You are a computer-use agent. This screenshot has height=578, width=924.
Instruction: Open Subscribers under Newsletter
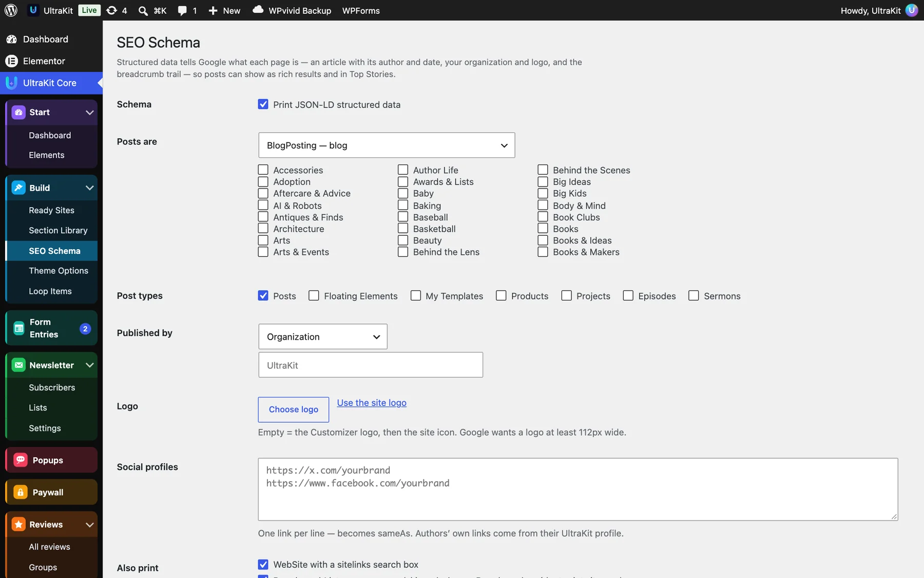pyautogui.click(x=51, y=387)
